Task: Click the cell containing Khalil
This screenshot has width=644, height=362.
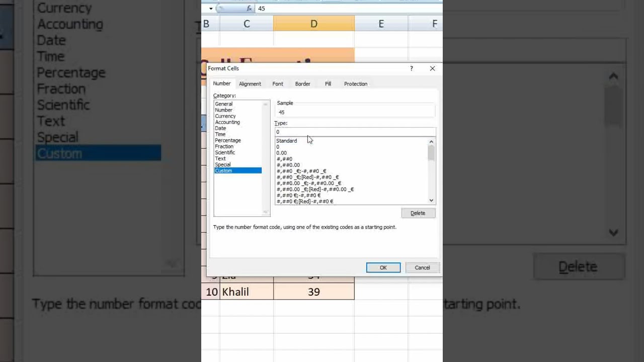Action: 247,292
